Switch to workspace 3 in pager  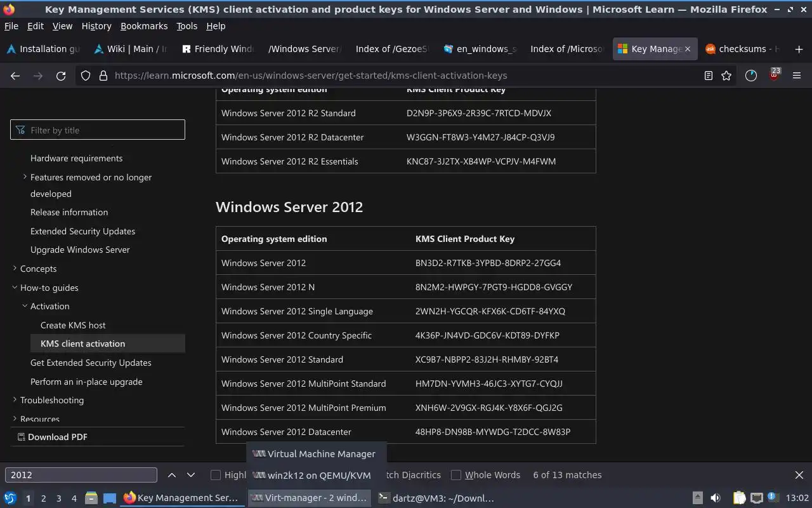[x=59, y=498]
